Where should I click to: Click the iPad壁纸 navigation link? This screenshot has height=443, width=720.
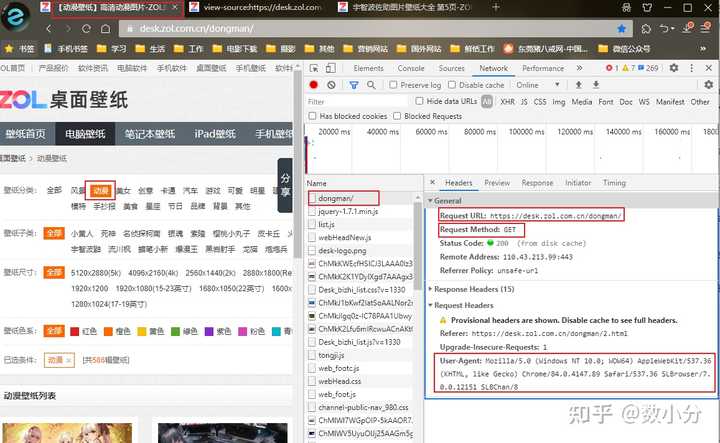(x=215, y=134)
